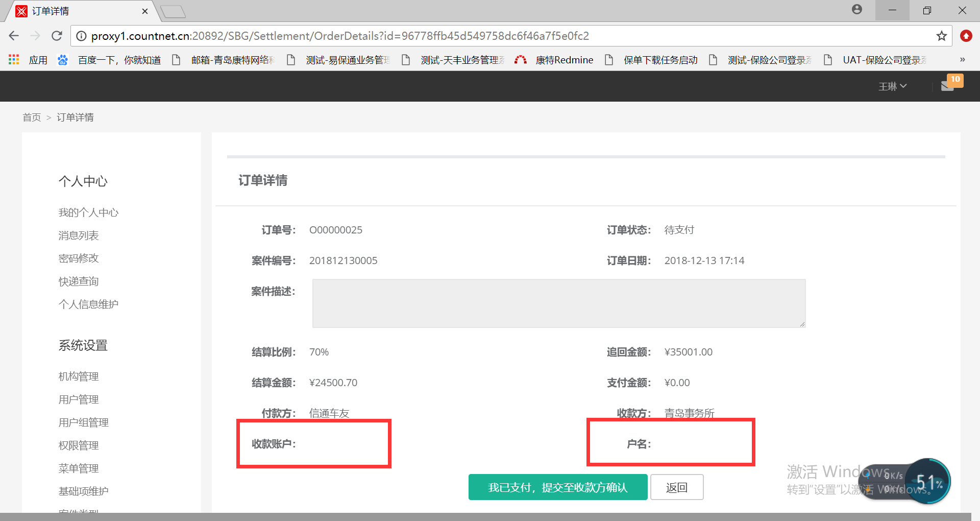Open the Apps shortcut grid icon
Screen dimensions: 980x521
click(x=14, y=60)
